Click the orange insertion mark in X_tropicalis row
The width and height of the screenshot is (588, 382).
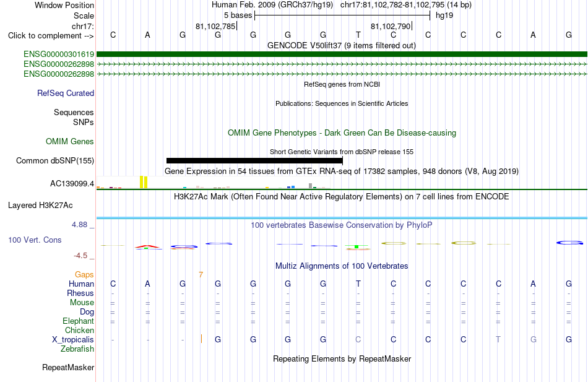click(201, 339)
